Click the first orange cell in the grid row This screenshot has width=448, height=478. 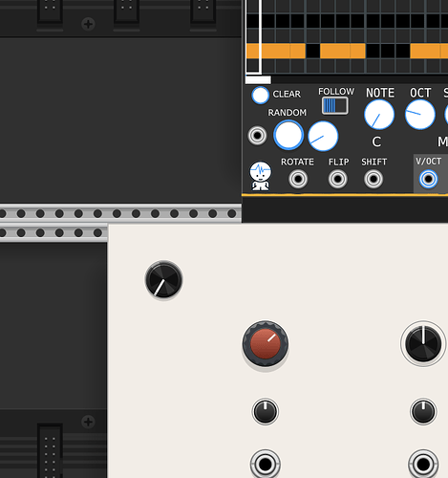point(254,51)
